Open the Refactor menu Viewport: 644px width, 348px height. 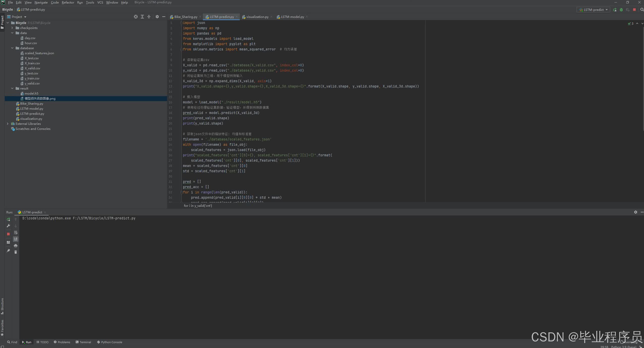click(68, 3)
